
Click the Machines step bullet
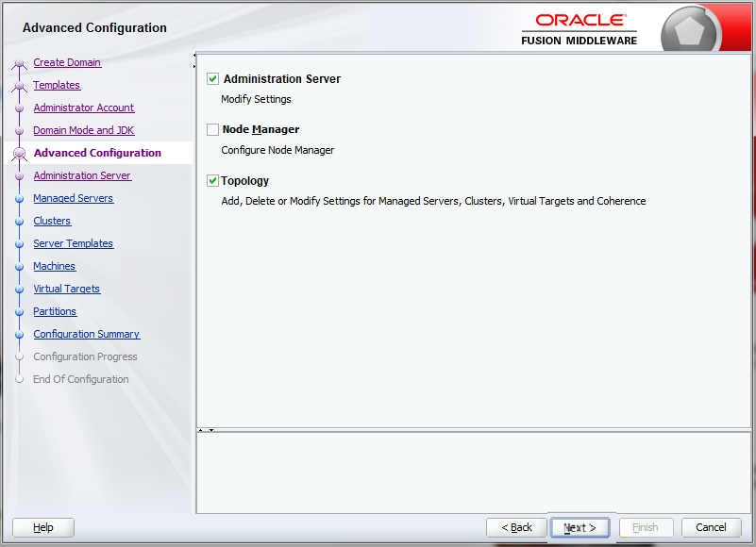click(x=19, y=267)
